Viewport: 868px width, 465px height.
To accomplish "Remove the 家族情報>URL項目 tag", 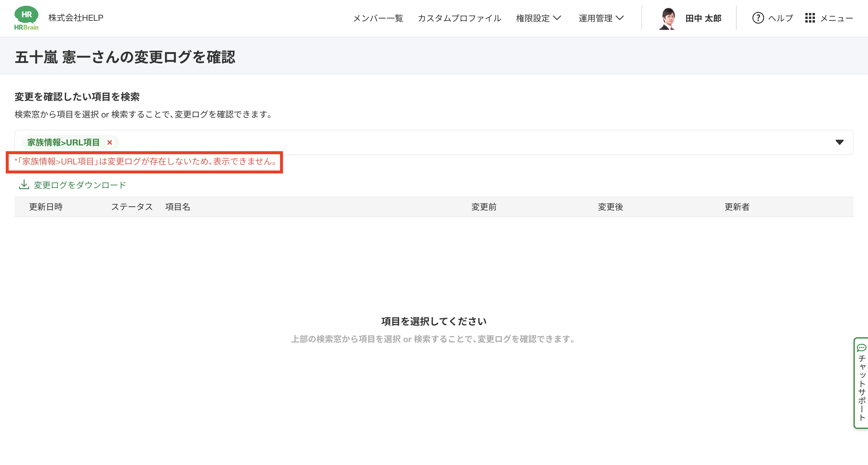I will pos(109,142).
